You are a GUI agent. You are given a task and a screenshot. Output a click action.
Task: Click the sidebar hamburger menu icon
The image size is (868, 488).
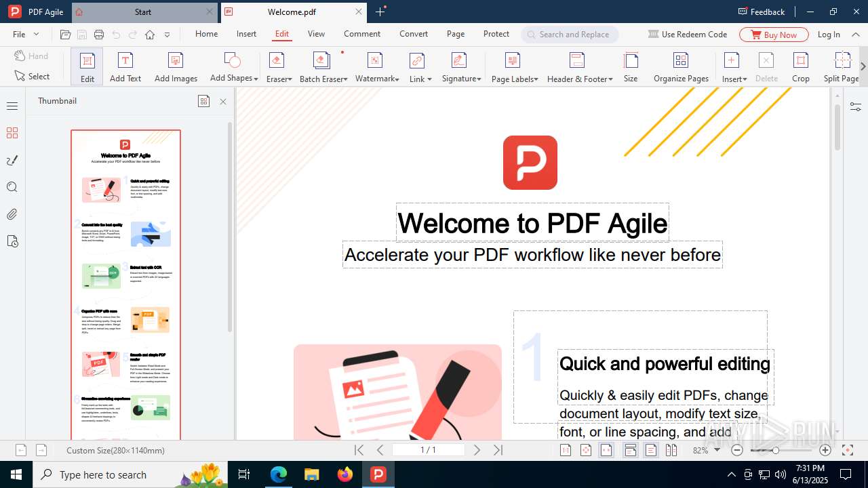pyautogui.click(x=12, y=106)
